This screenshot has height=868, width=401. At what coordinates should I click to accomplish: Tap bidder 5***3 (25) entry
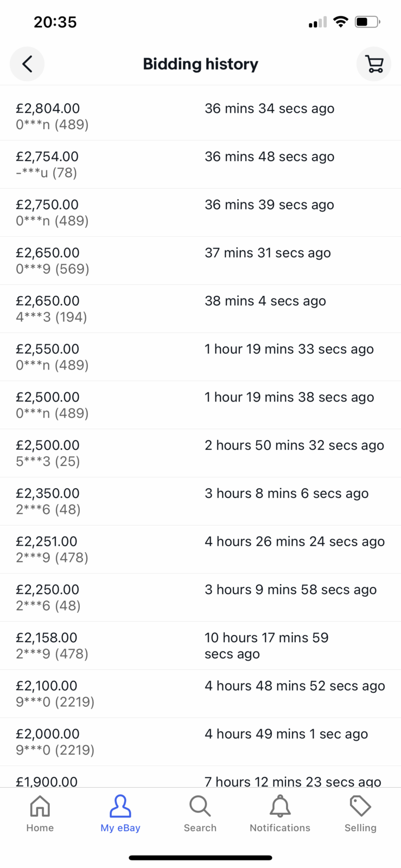48,462
